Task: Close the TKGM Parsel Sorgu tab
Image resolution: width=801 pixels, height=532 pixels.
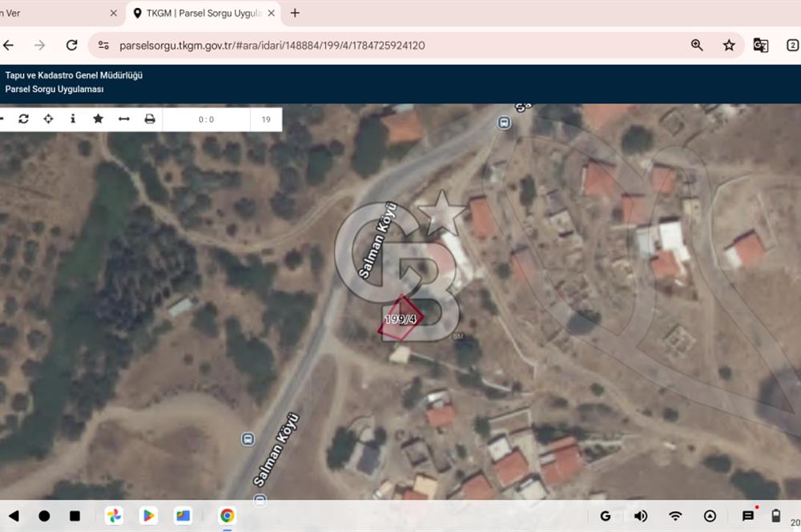Action: coord(272,14)
